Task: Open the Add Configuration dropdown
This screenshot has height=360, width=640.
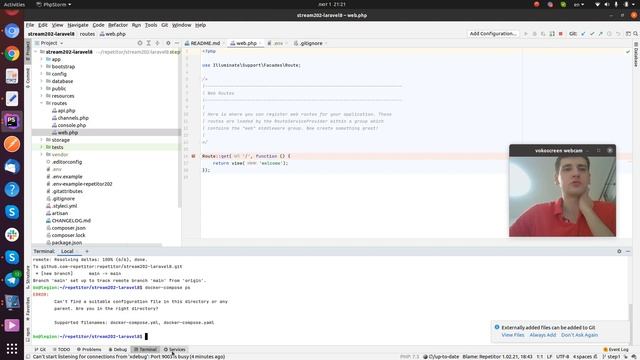Action: tap(493, 34)
